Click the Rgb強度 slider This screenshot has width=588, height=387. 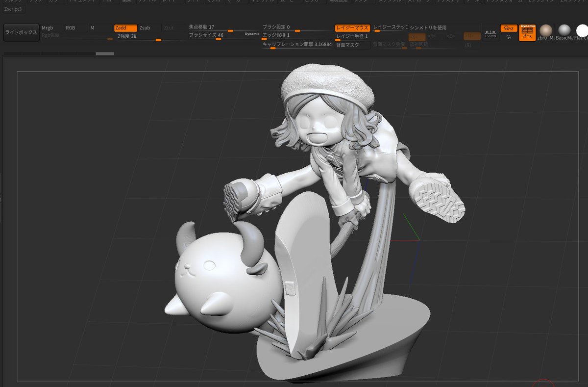[76, 36]
